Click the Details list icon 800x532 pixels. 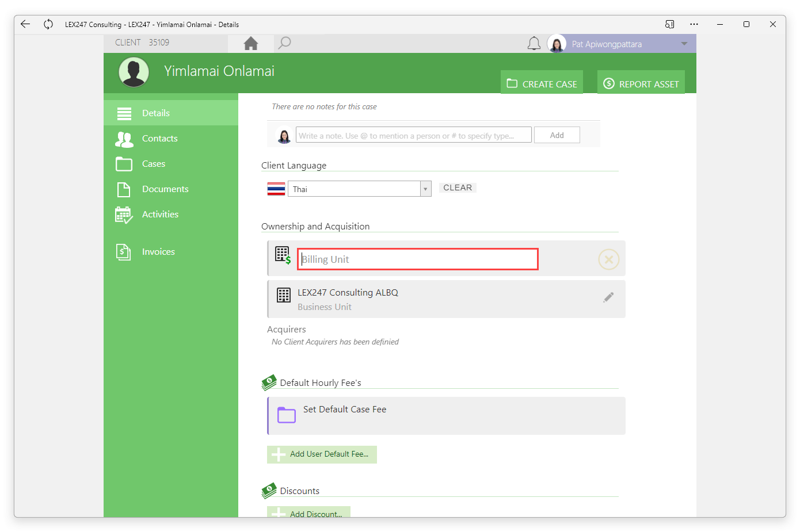(x=124, y=113)
